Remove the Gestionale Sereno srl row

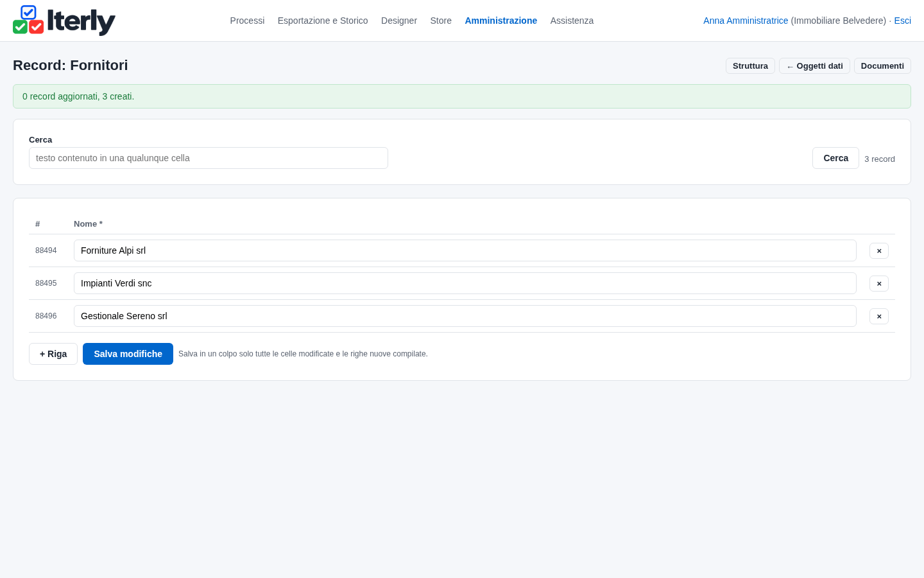pos(879,316)
